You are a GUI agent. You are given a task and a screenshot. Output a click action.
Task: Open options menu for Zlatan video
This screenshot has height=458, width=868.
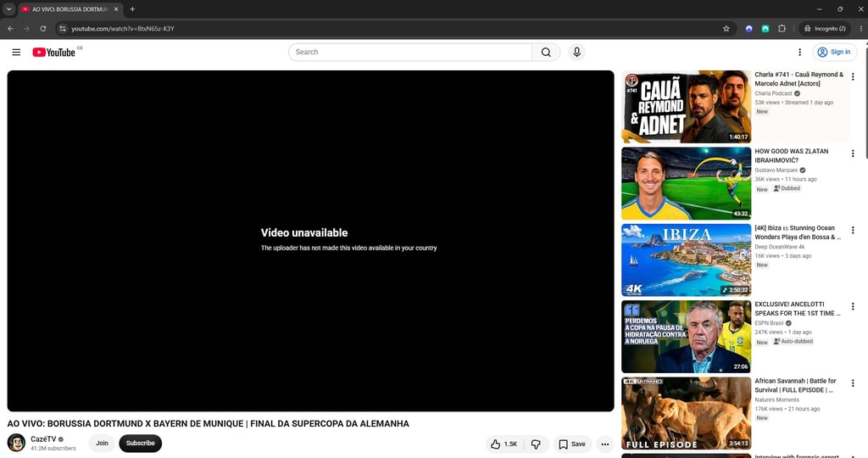pos(853,154)
